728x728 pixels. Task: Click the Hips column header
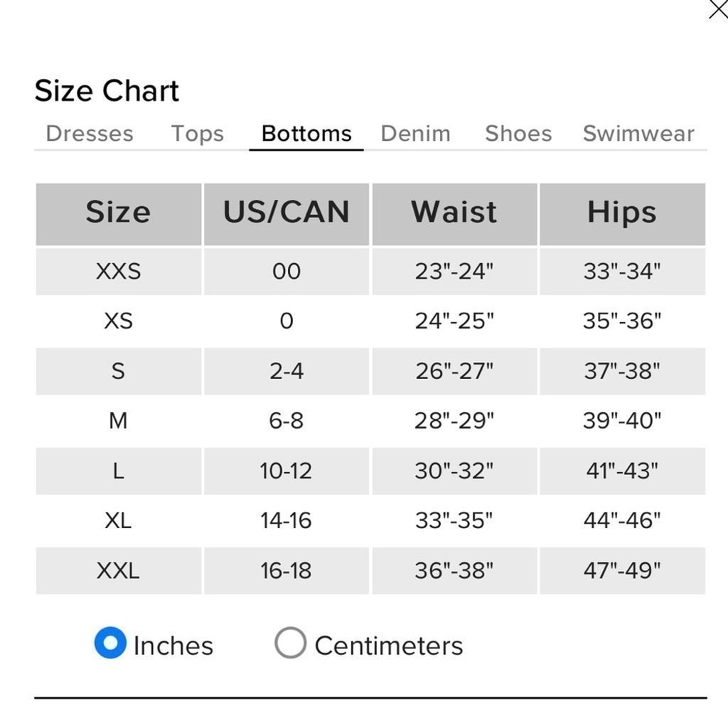click(622, 214)
